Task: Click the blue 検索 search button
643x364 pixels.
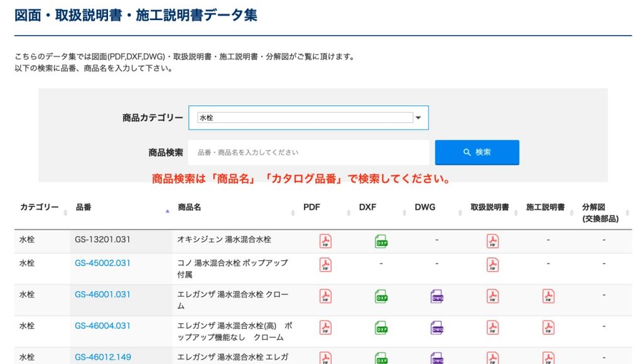Action: pos(477,153)
